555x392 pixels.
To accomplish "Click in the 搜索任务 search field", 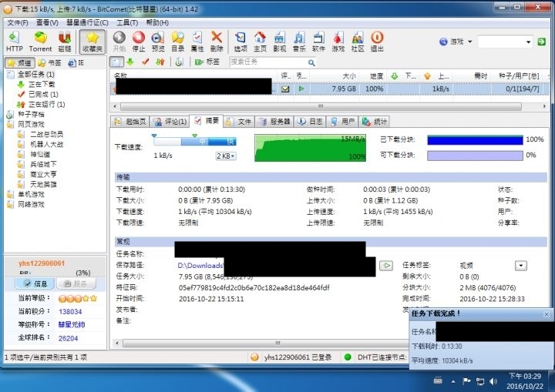I will [267, 62].
